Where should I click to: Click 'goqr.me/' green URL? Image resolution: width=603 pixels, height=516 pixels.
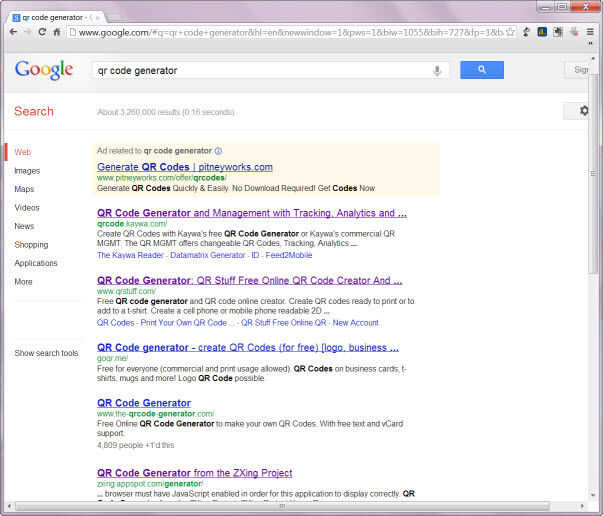[112, 358]
